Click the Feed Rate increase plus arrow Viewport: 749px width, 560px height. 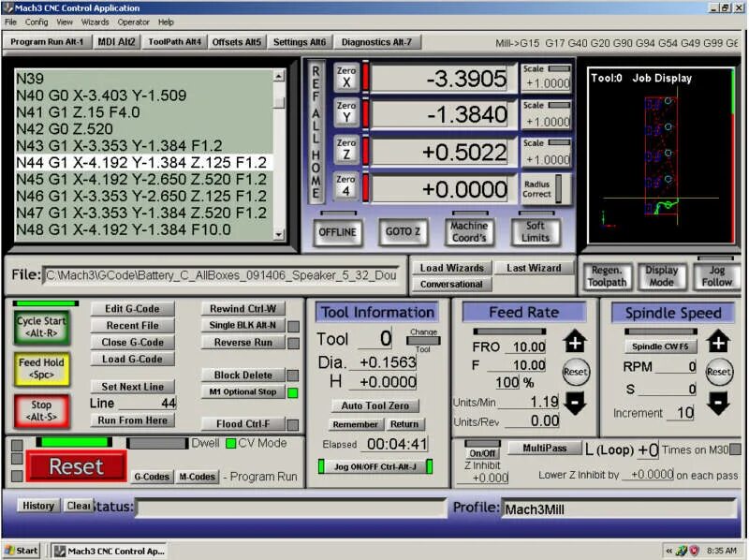point(575,342)
